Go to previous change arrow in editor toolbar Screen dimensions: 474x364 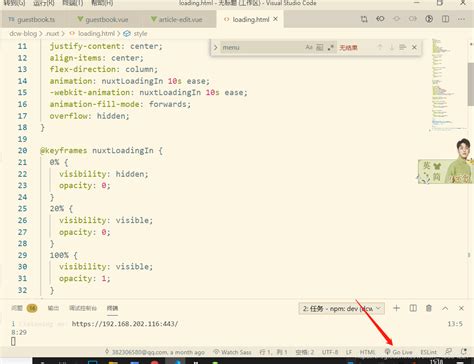pyautogui.click(x=396, y=19)
